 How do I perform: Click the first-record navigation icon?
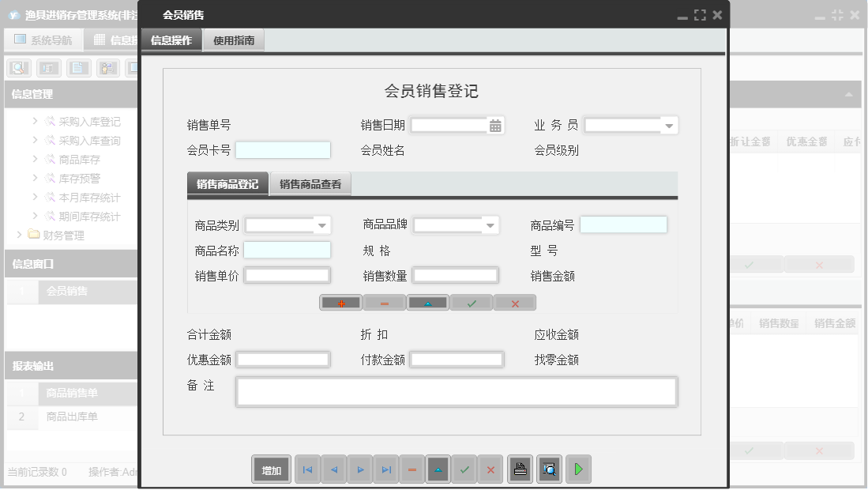tap(307, 469)
